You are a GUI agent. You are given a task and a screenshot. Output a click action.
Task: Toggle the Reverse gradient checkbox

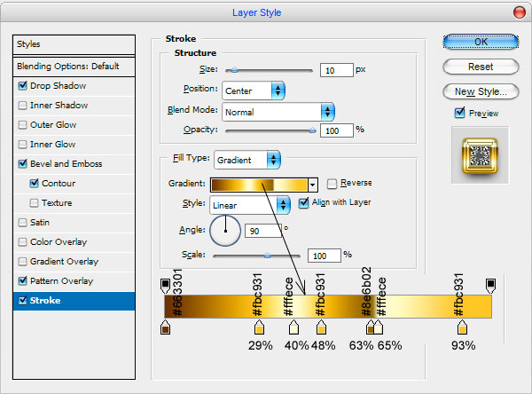(x=332, y=184)
